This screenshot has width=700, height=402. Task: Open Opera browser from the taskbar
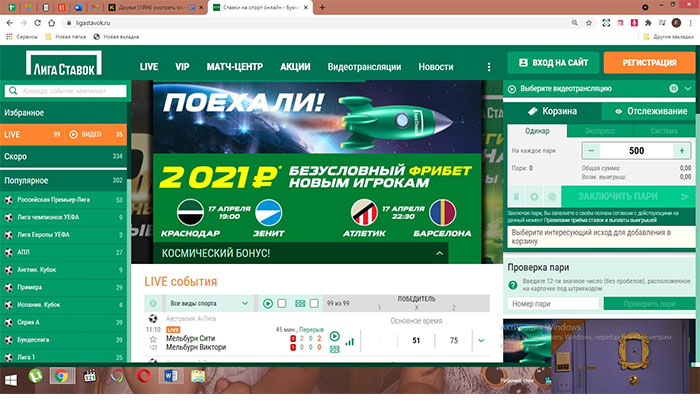144,376
